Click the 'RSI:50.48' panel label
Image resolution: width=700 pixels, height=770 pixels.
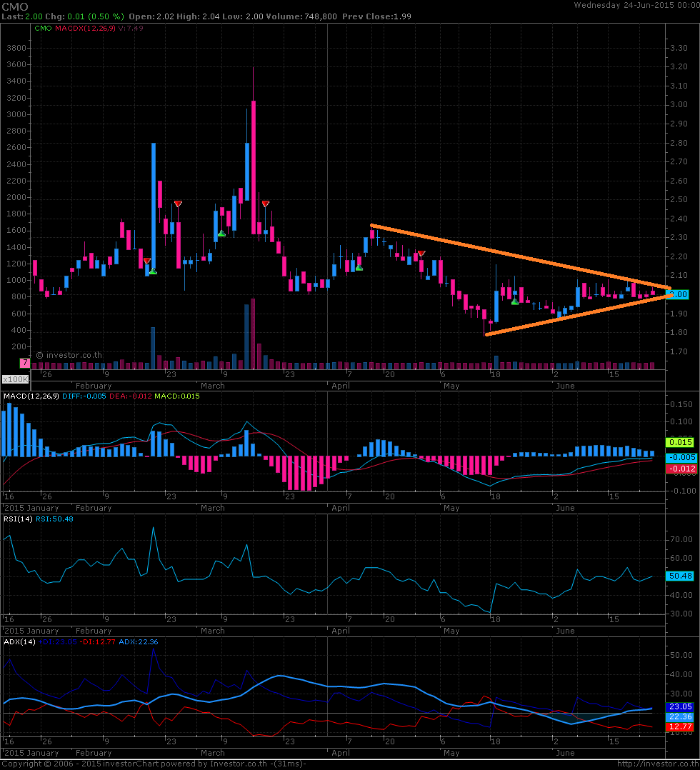[x=54, y=519]
